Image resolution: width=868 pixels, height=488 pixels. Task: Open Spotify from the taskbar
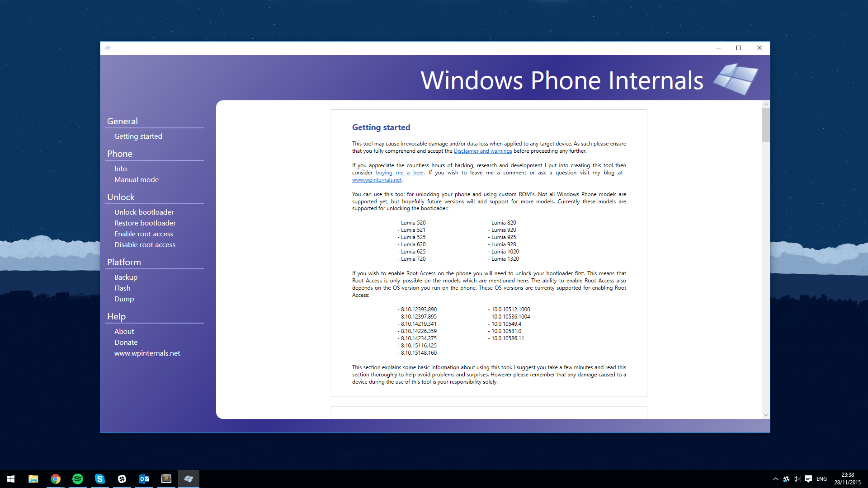77,479
